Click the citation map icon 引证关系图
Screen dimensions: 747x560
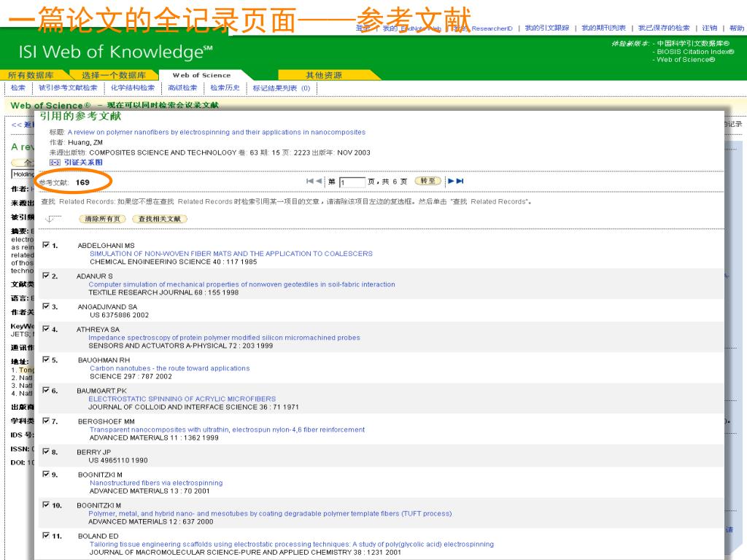coord(55,163)
